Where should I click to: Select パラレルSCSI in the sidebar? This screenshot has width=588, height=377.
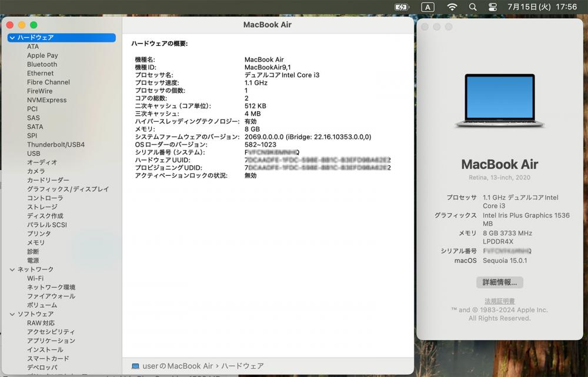click(x=47, y=225)
